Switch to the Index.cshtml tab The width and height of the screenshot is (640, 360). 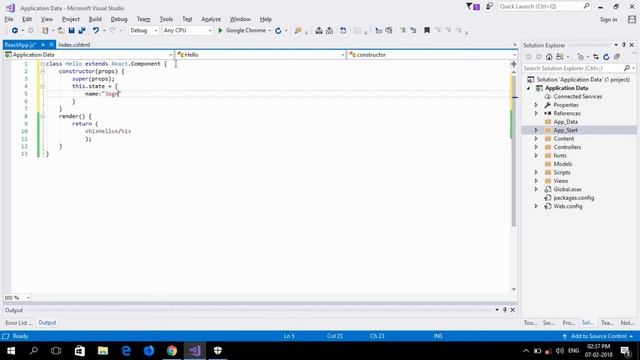pos(74,45)
